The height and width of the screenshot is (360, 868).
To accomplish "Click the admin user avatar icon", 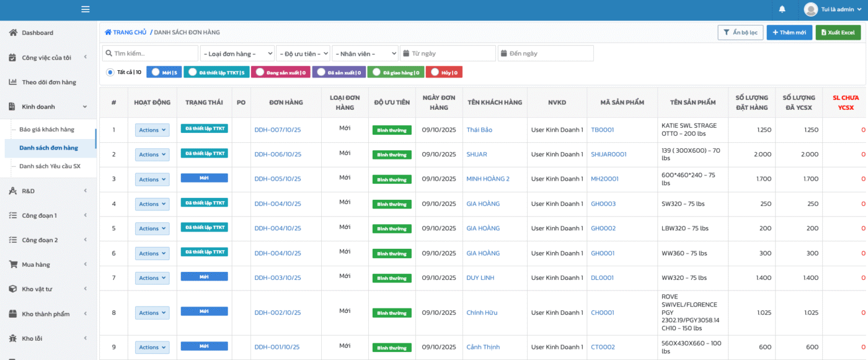I will coord(810,9).
